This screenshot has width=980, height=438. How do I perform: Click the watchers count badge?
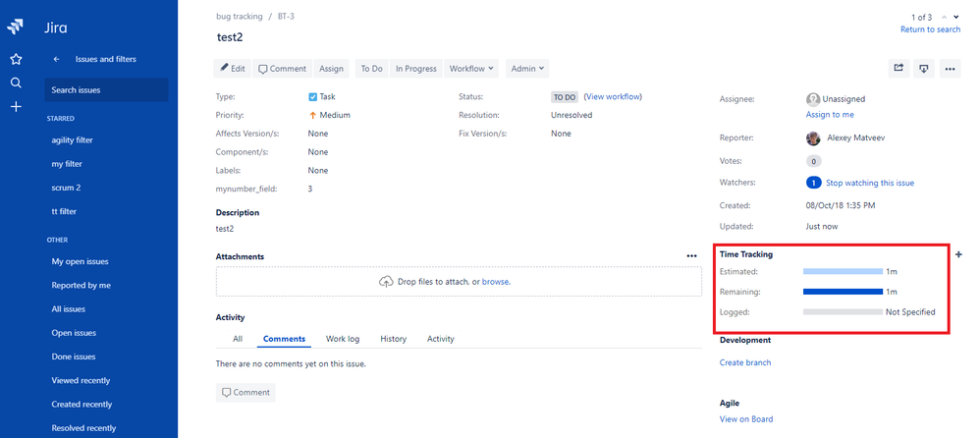click(814, 183)
